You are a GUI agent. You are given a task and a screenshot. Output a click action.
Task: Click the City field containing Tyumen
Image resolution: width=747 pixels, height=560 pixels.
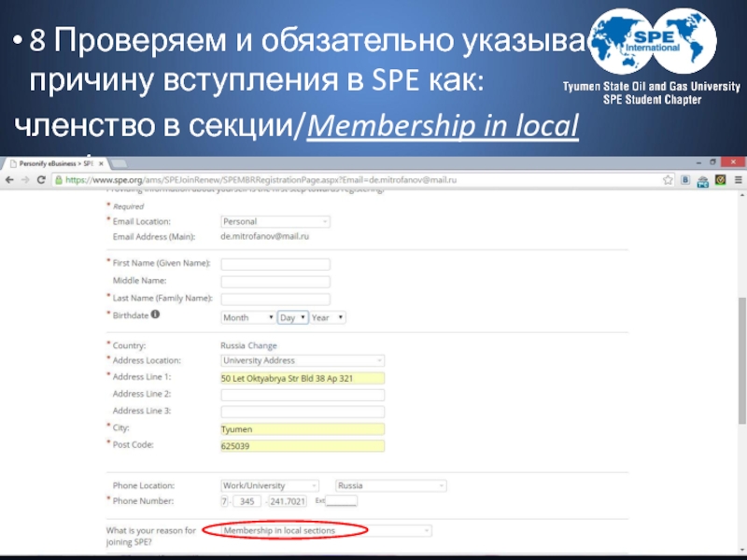(303, 429)
